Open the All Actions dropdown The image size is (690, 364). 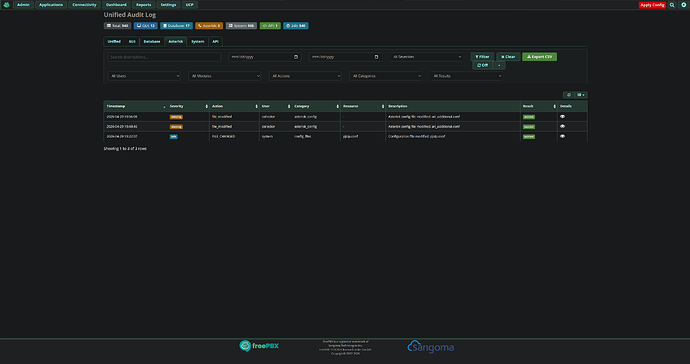click(x=305, y=76)
